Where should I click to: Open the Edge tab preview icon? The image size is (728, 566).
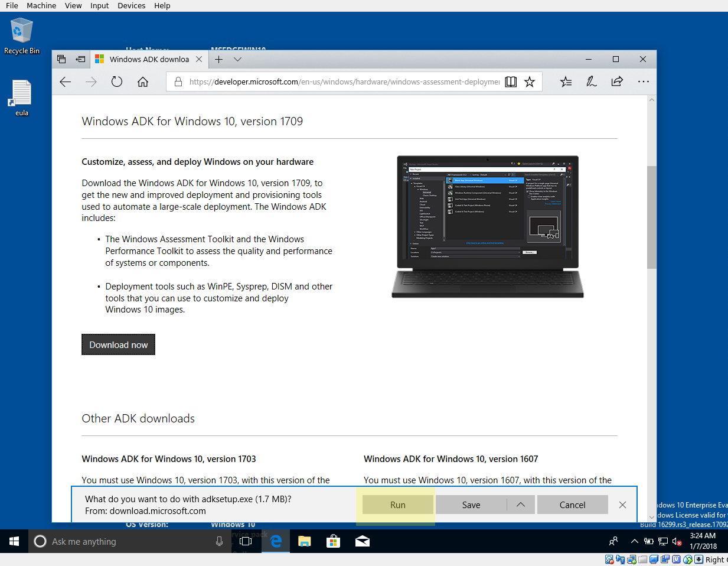(61, 59)
